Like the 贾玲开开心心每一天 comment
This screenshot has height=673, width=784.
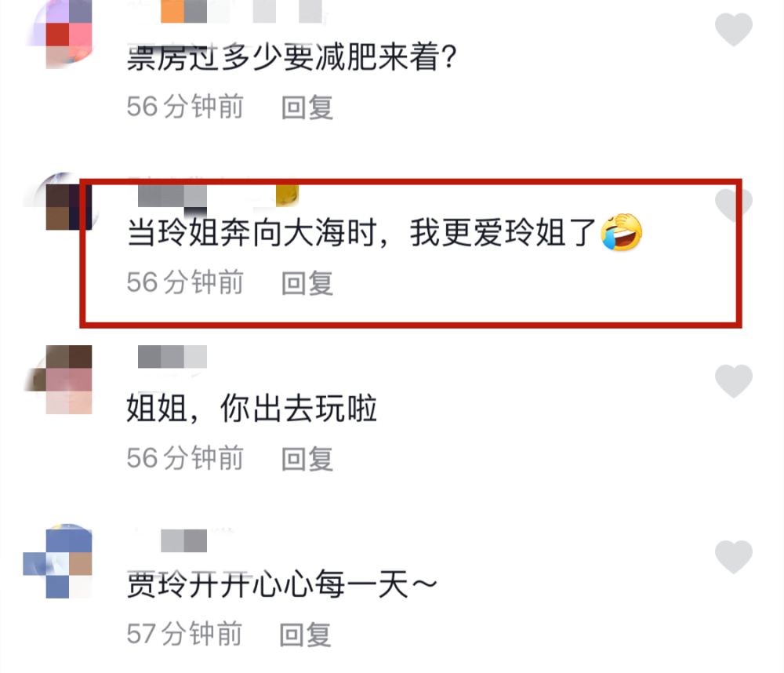[734, 557]
